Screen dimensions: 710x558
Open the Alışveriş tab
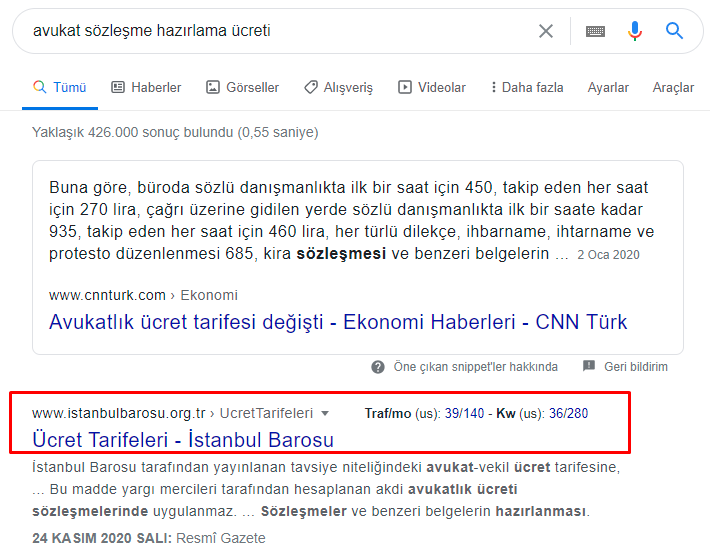coord(338,87)
